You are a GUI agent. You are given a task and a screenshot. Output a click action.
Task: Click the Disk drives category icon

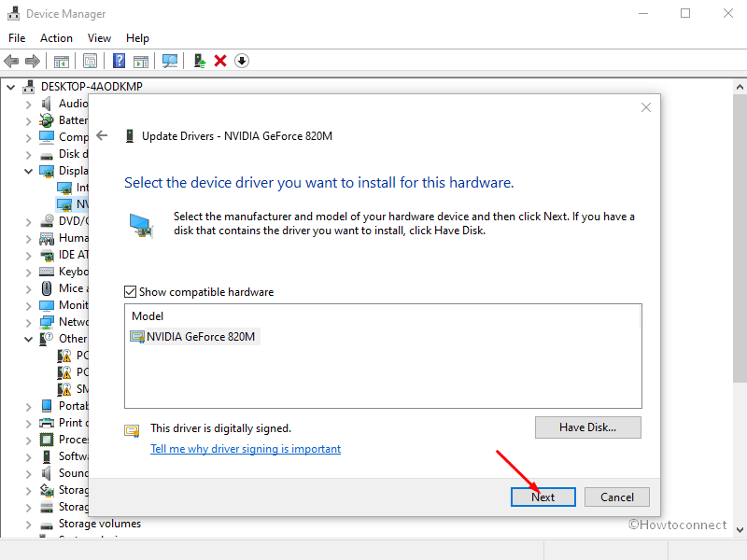(46, 155)
